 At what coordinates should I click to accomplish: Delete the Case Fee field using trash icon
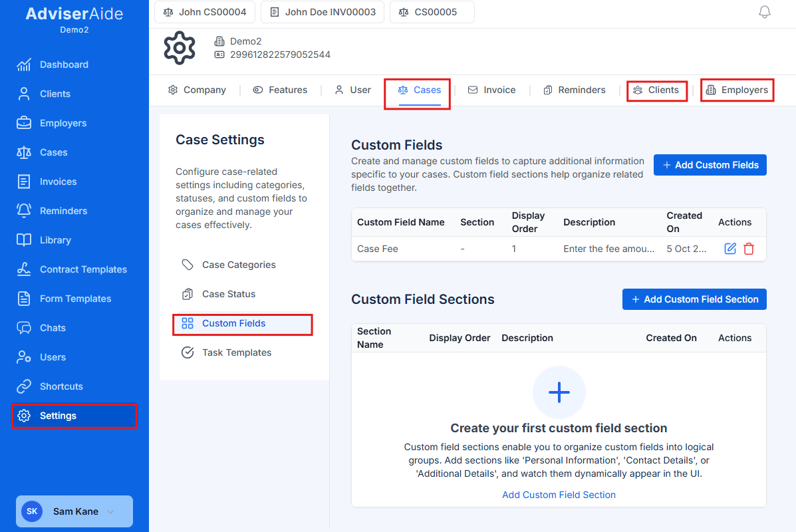point(749,248)
